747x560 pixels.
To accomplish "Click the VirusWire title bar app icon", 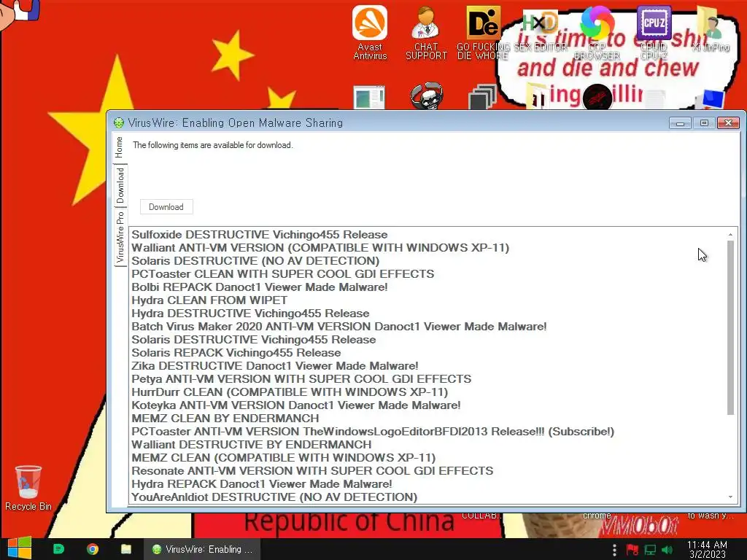I will 119,122.
